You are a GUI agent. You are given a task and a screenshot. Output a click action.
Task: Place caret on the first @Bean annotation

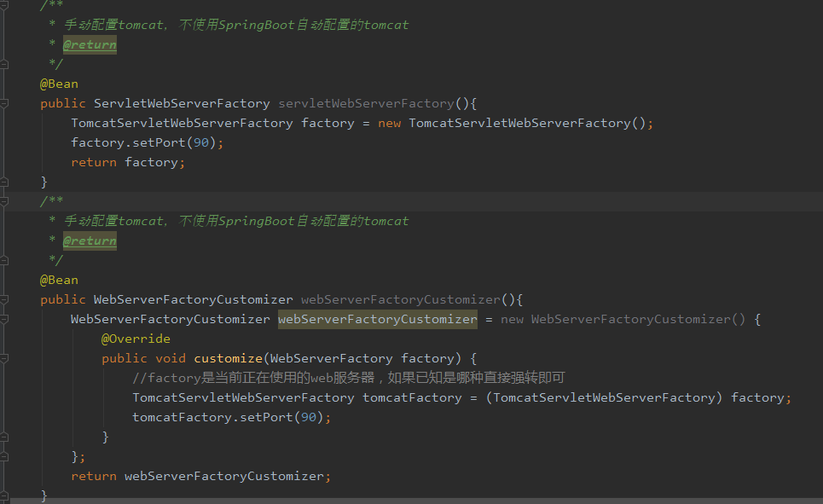pyautogui.click(x=59, y=83)
